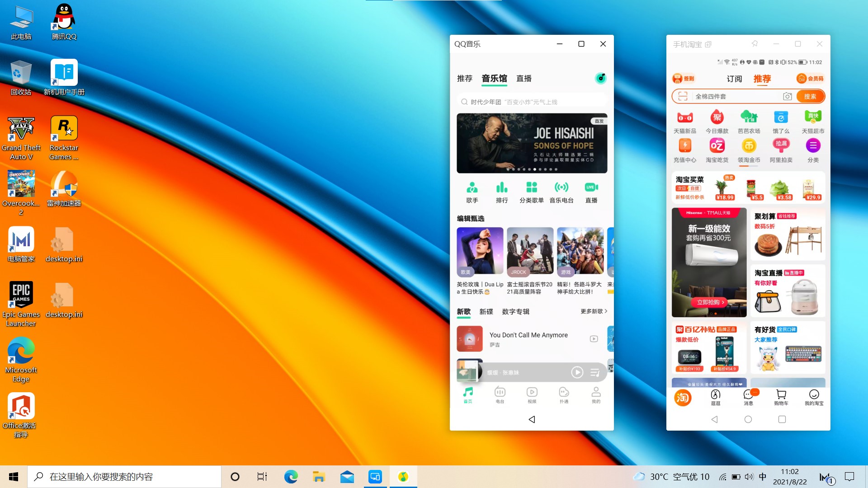This screenshot has height=488, width=868.
Task: Open the 歌手 singers icon in QQ音乐
Action: pyautogui.click(x=472, y=192)
